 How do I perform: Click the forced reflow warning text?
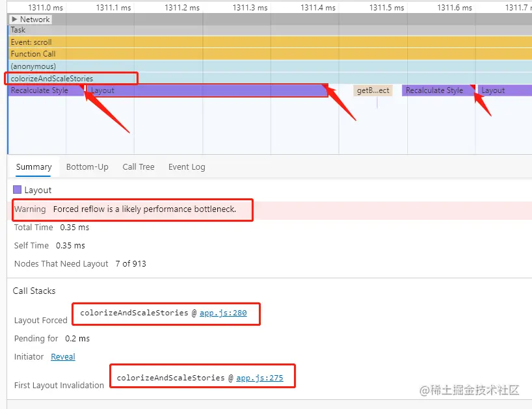(144, 209)
